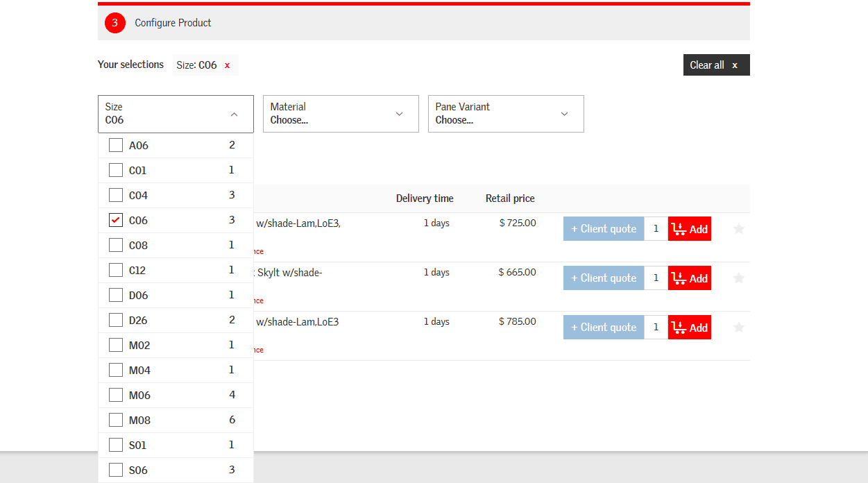Image resolution: width=868 pixels, height=483 pixels.
Task: Add the $665.00 product to cart
Action: pyautogui.click(x=690, y=278)
